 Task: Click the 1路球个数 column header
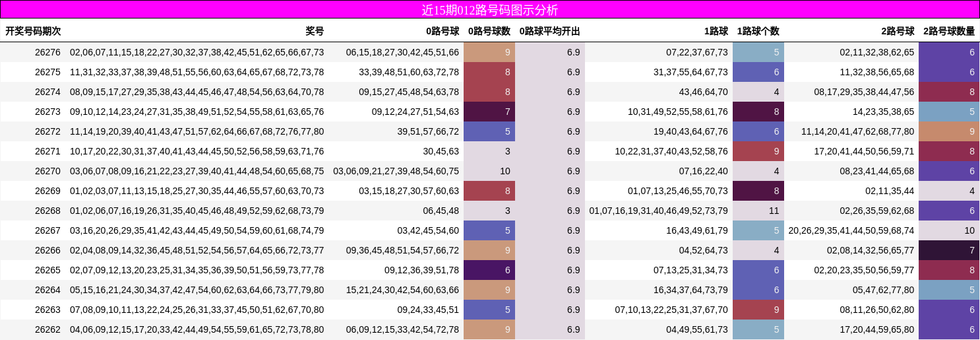click(758, 31)
